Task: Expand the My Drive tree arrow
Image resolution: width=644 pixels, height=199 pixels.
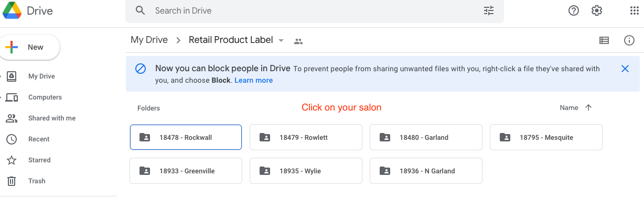Action: tap(1, 76)
